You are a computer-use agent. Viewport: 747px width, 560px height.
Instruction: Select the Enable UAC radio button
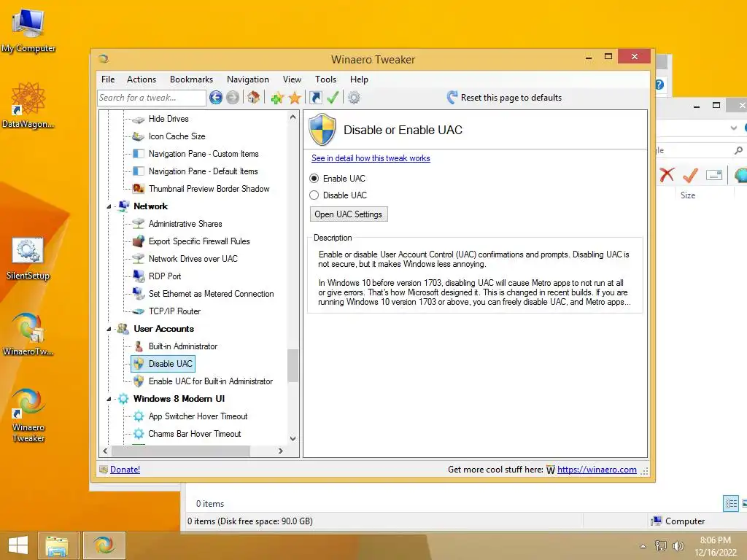314,179
